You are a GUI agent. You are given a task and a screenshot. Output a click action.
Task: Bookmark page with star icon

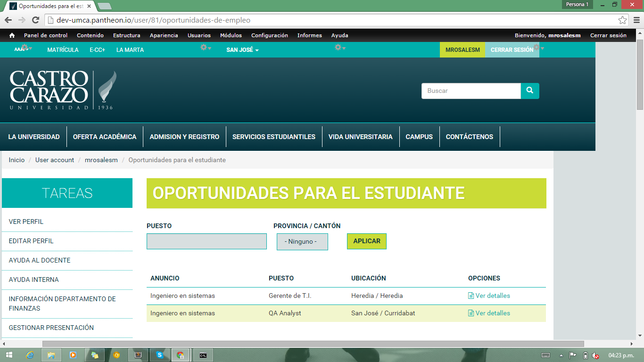[x=623, y=20]
